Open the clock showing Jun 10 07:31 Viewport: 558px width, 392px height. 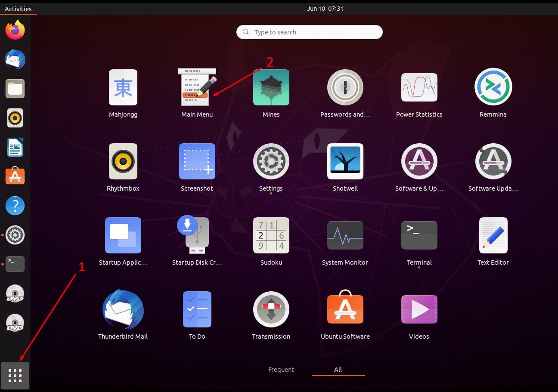[325, 9]
